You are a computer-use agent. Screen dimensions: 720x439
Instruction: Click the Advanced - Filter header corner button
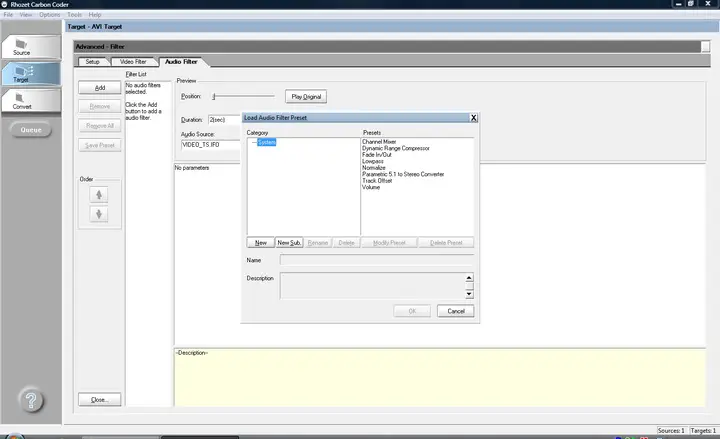click(705, 46)
